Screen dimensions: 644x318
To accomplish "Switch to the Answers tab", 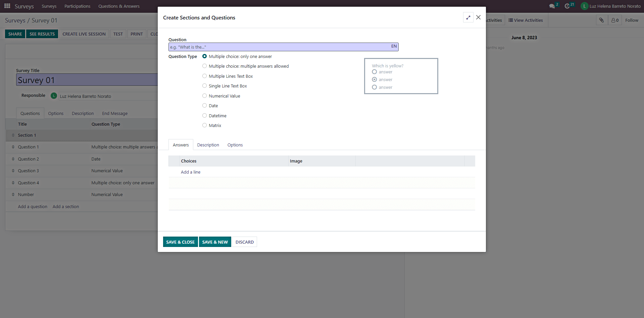I will coord(181,145).
